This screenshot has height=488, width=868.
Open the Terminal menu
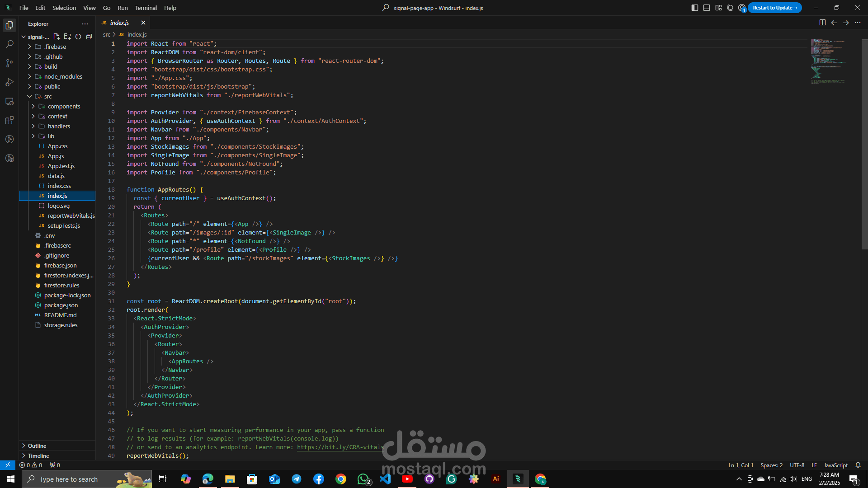146,8
